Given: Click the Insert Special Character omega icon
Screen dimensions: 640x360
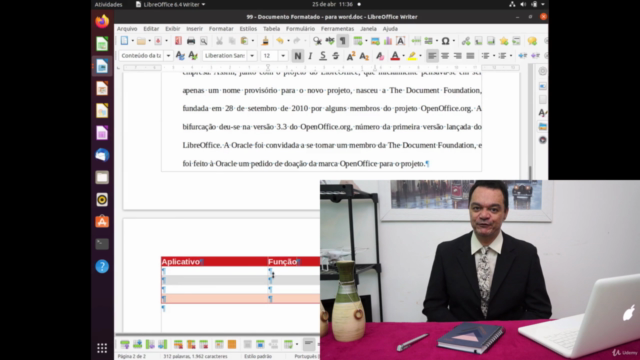Looking at the screenshot, I should 446,41.
